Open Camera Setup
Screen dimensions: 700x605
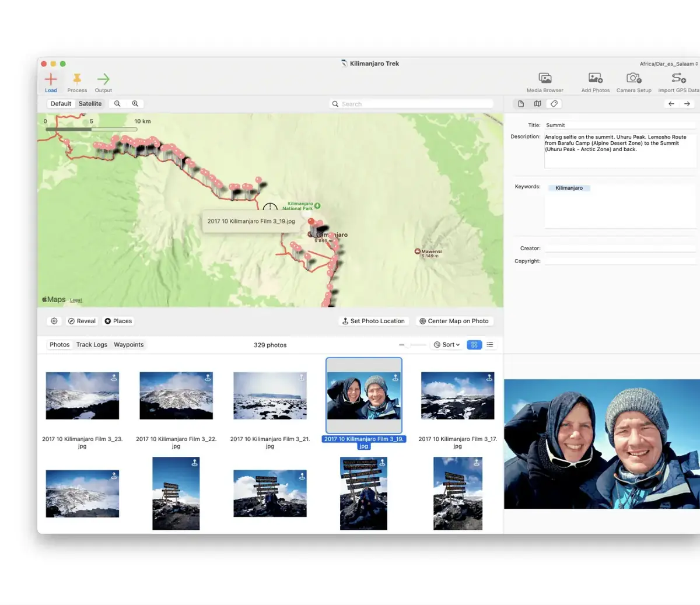(633, 81)
